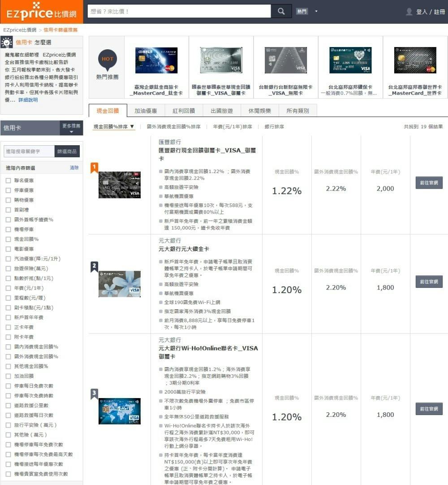The width and height of the screenshot is (448, 485).
Task: Click the search magnifier icon
Action: pyautogui.click(x=281, y=11)
